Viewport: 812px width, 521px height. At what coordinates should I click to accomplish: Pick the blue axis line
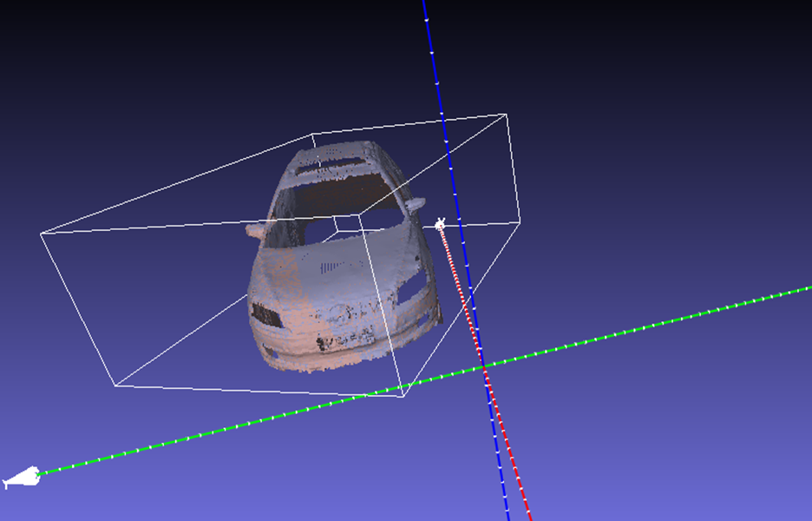click(464, 260)
